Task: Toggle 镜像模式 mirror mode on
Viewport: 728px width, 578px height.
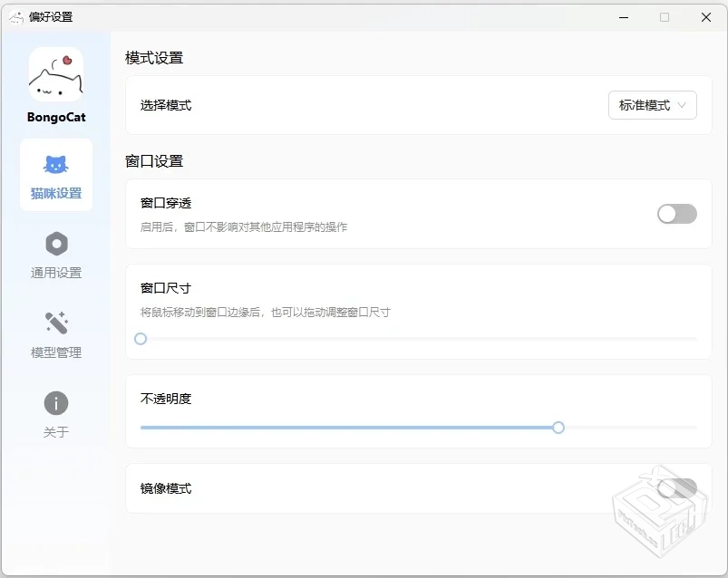Action: pos(676,486)
